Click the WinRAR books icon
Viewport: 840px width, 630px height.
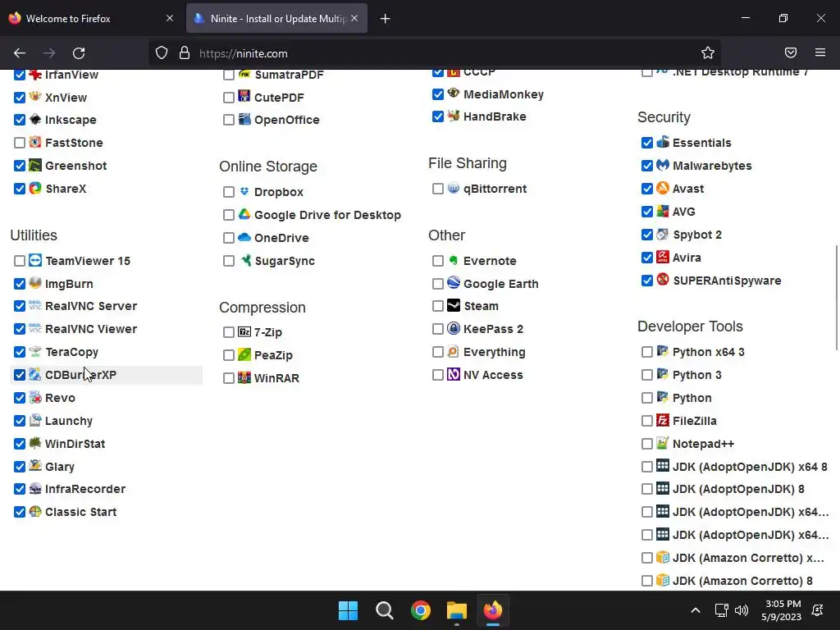pyautogui.click(x=244, y=377)
